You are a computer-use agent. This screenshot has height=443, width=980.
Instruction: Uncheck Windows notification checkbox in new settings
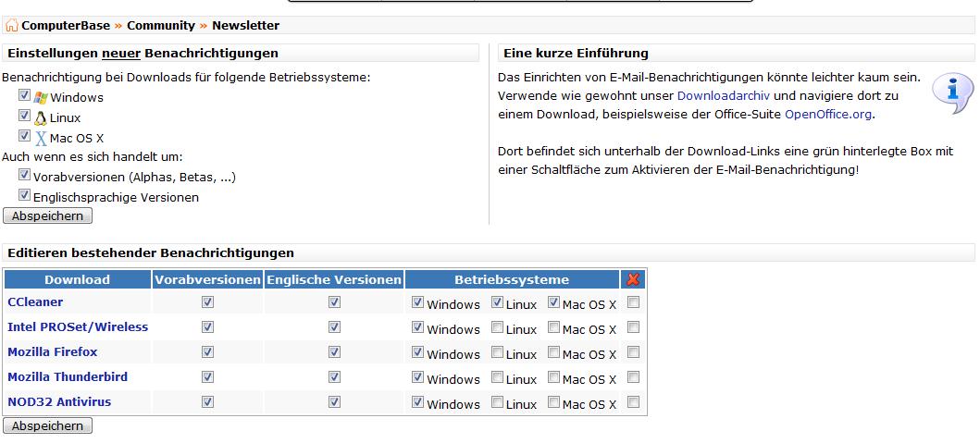click(x=24, y=95)
